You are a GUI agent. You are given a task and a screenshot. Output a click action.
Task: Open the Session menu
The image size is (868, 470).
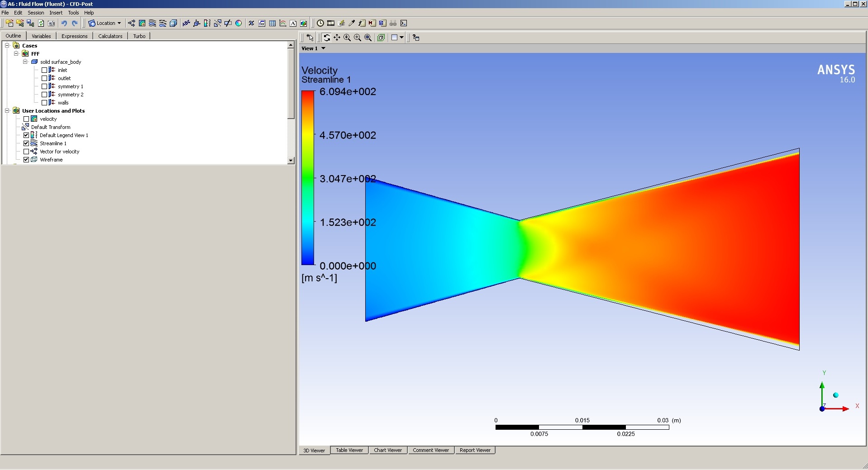coord(36,13)
